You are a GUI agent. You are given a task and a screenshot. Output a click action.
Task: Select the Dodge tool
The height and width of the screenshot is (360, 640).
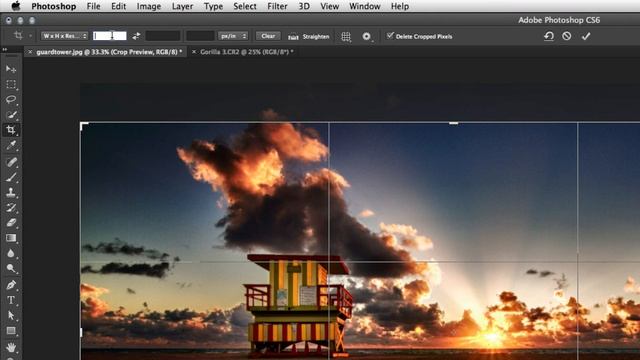point(11,269)
